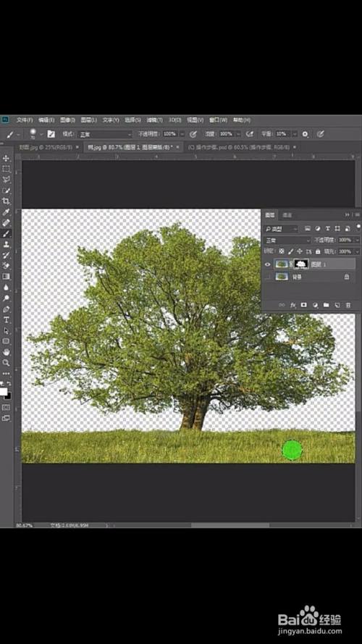Select the Zoom tool

[x=7, y=363]
